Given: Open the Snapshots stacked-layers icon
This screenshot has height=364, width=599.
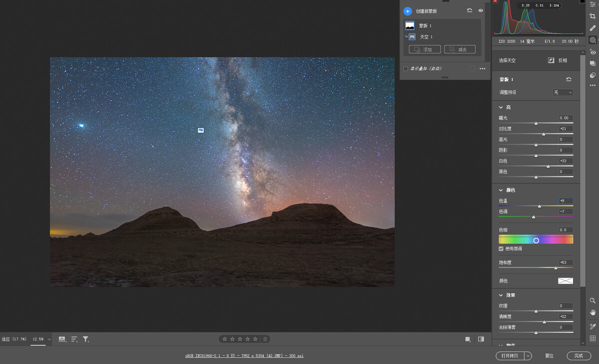Looking at the screenshot, I should pyautogui.click(x=593, y=64).
